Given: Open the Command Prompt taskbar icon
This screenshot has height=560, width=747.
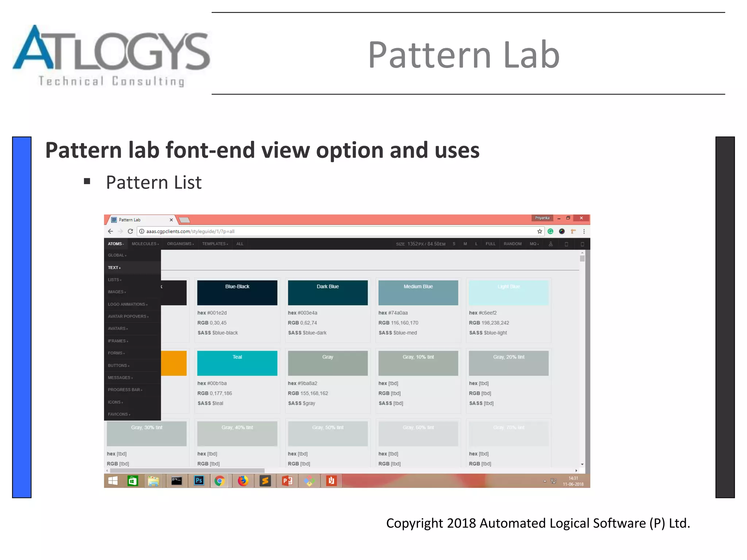Looking at the screenshot, I should (x=177, y=481).
